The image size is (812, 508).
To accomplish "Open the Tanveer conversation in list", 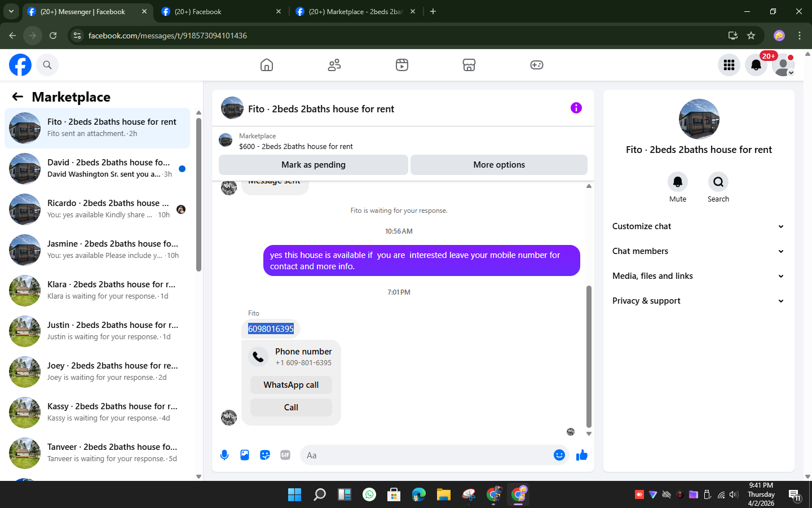I will point(98,453).
